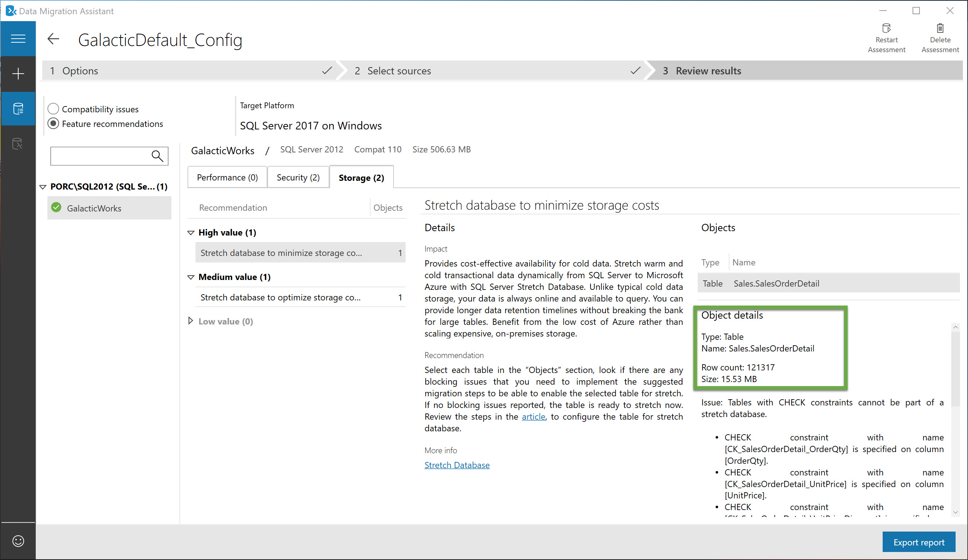Click the object details scrollbar down arrow
Viewport: 968px width, 560px height.
(955, 512)
